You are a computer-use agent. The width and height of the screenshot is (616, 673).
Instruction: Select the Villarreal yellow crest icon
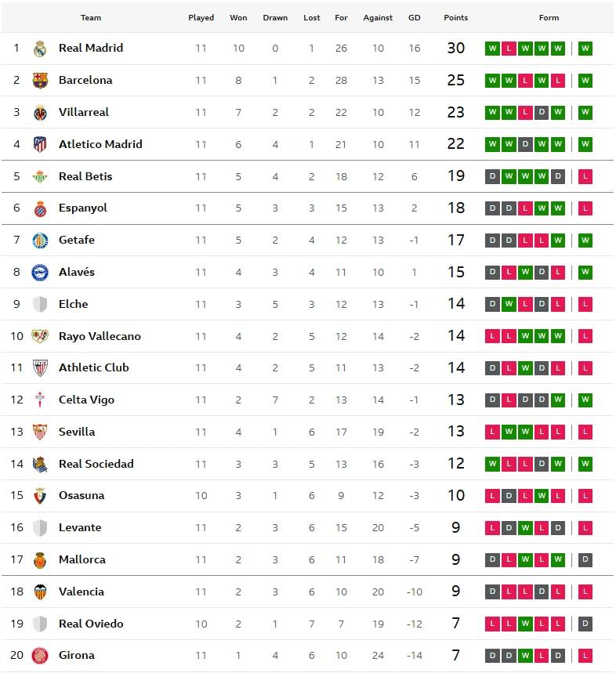(x=40, y=113)
